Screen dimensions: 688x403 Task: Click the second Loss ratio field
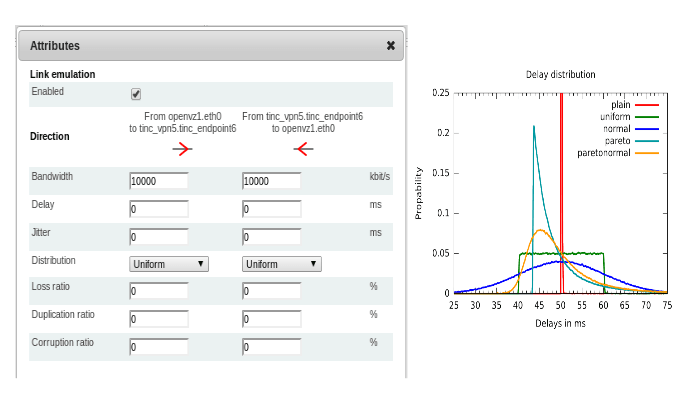[271, 291]
